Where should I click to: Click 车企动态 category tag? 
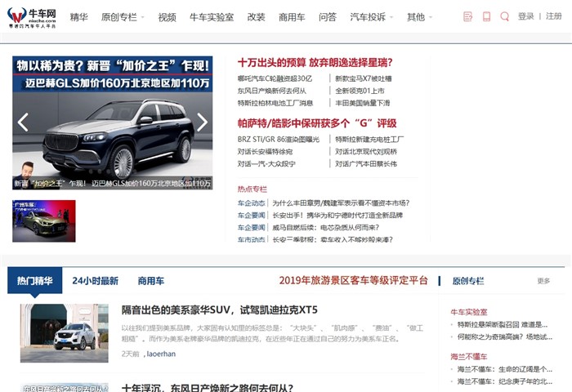[x=252, y=203]
